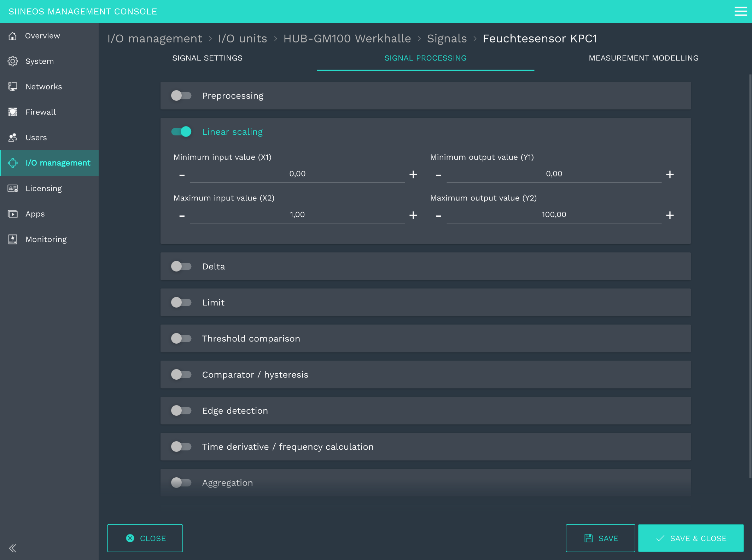
Task: Open System in sidebar
Action: [49, 61]
